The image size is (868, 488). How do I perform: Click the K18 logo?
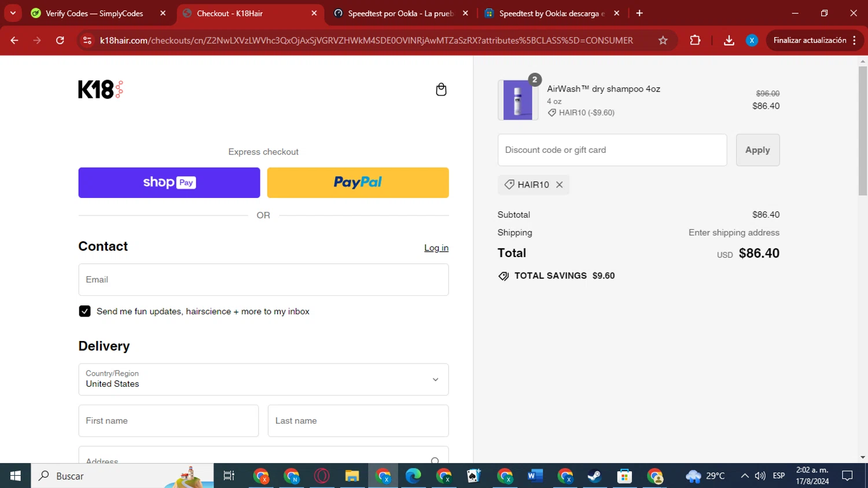(101, 89)
